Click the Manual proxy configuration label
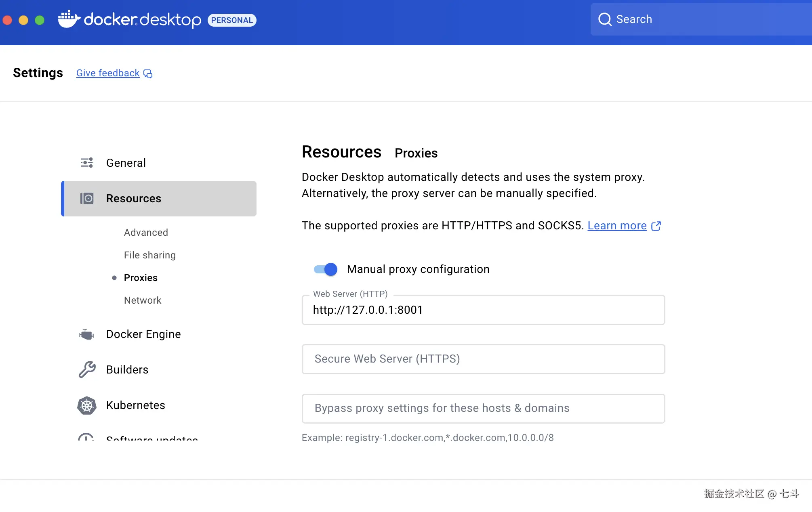The width and height of the screenshot is (812, 512). 418,269
